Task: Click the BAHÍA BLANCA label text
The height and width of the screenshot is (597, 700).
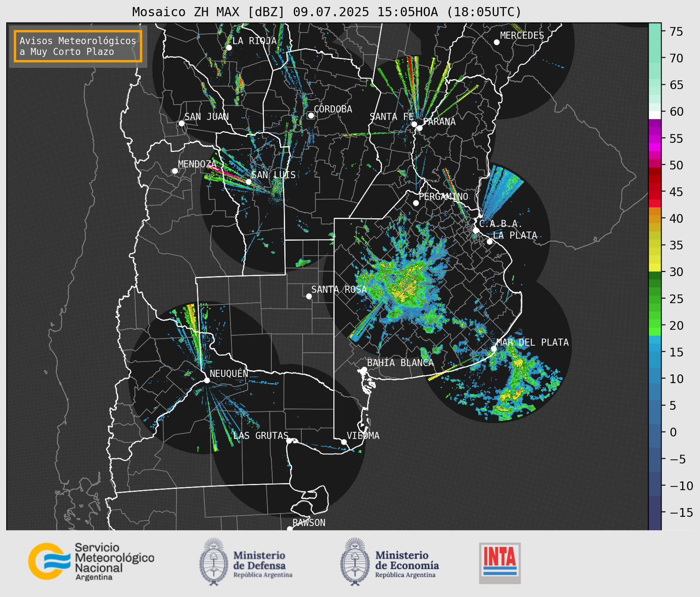Action: [x=400, y=363]
